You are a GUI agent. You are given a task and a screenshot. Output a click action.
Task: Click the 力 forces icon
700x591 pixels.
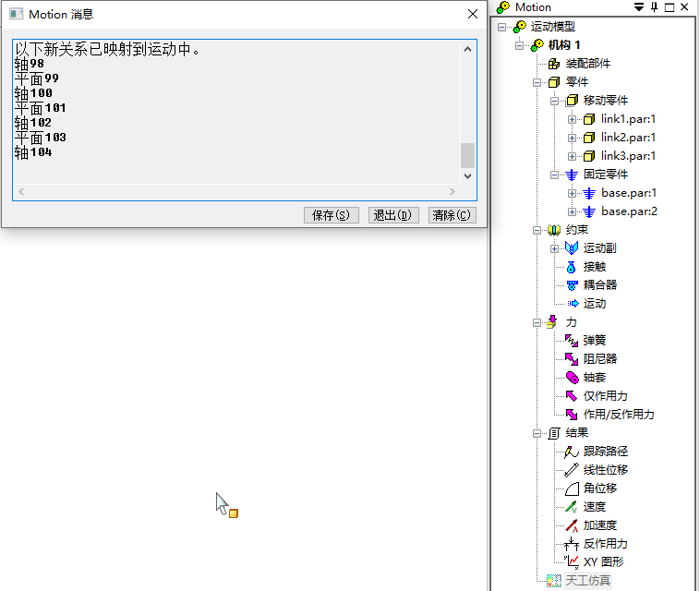pyautogui.click(x=552, y=322)
